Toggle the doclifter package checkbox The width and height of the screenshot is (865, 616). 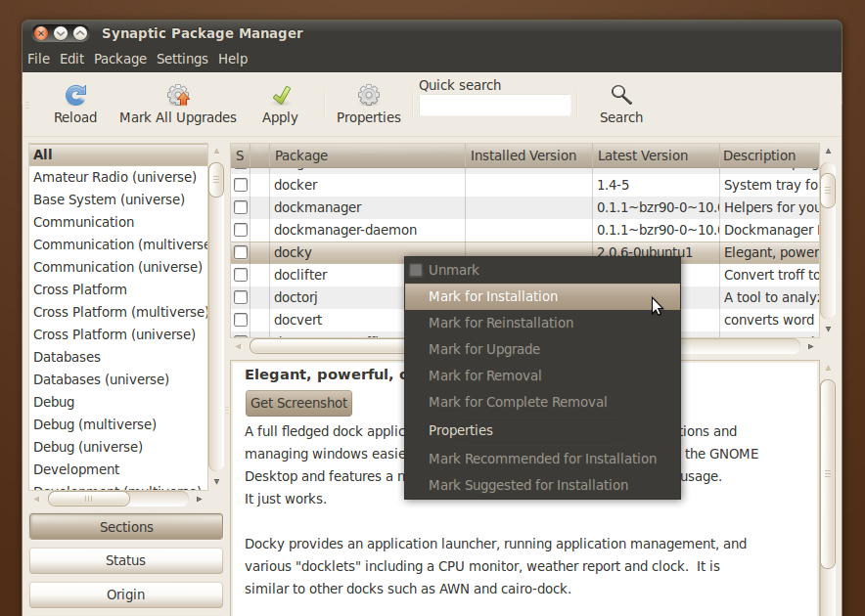pos(241,275)
